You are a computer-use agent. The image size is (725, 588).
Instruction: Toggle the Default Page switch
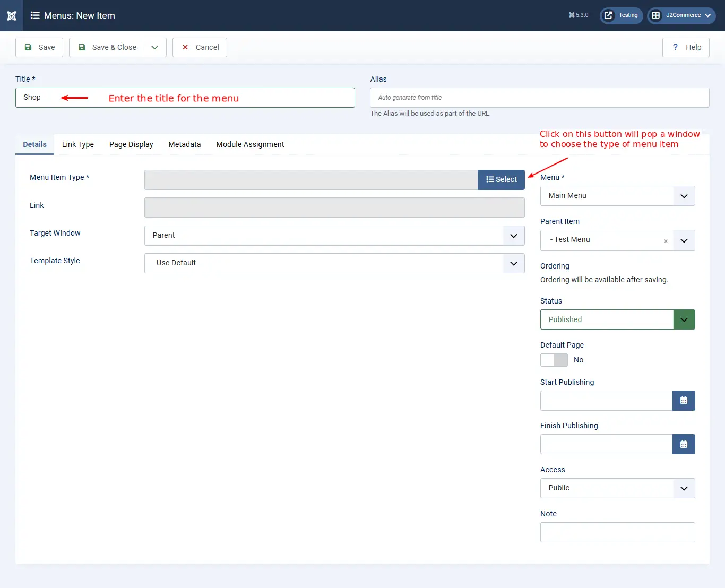(554, 360)
